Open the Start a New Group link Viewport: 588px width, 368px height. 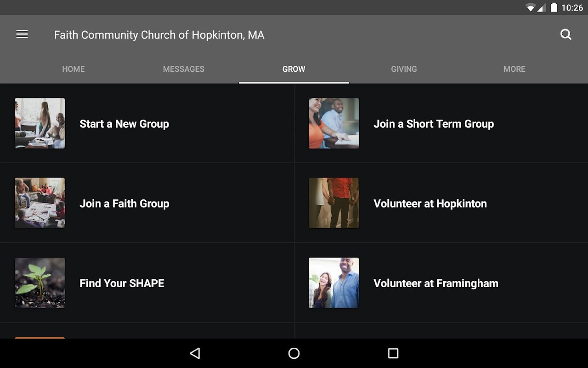point(124,124)
